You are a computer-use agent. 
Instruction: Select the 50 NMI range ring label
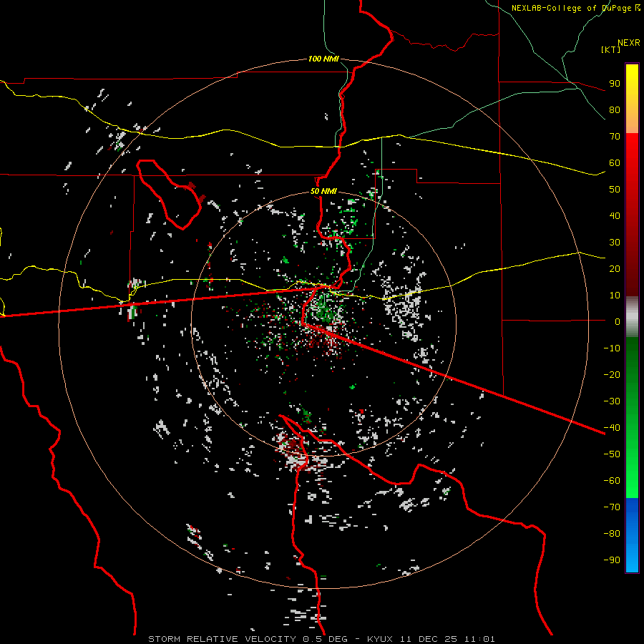[x=323, y=191]
